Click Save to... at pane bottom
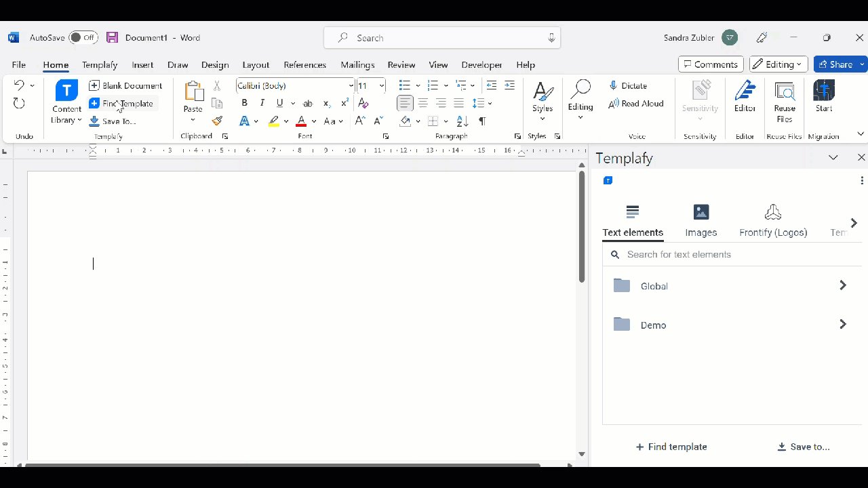 [804, 447]
